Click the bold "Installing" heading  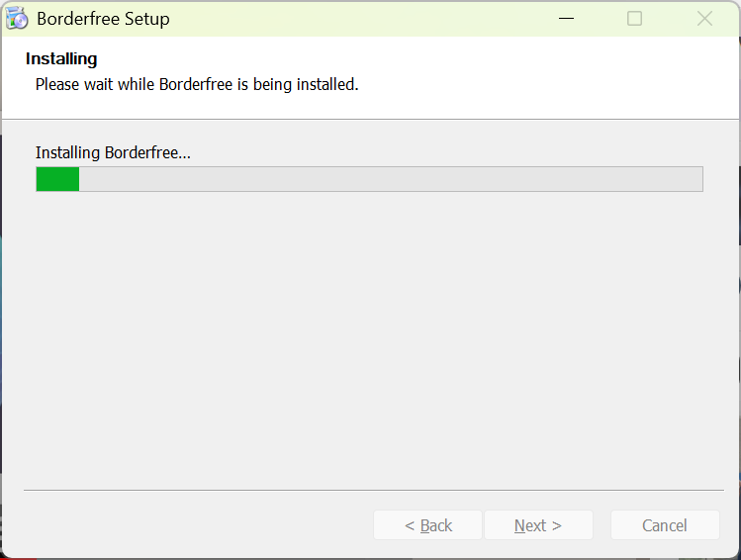tap(61, 59)
